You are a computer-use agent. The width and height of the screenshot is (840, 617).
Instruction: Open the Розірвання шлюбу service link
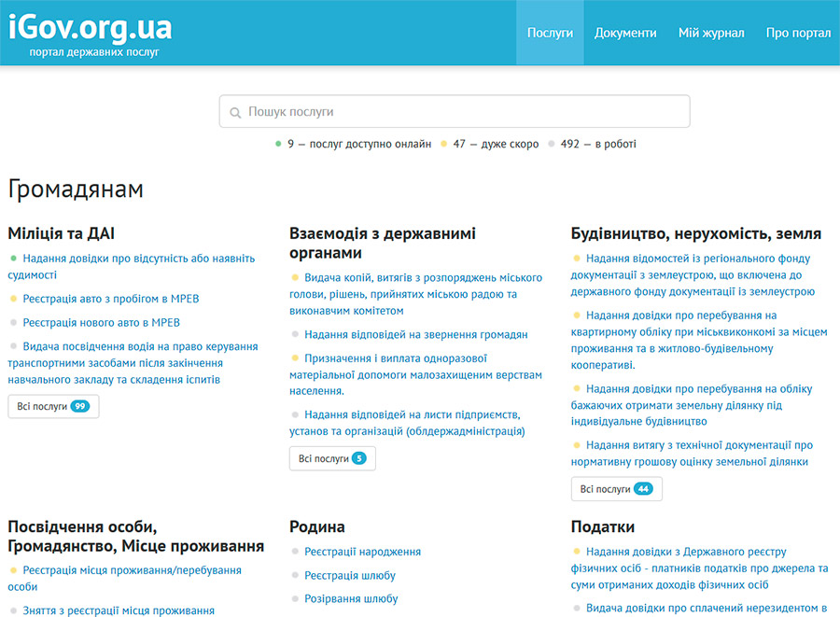351,598
